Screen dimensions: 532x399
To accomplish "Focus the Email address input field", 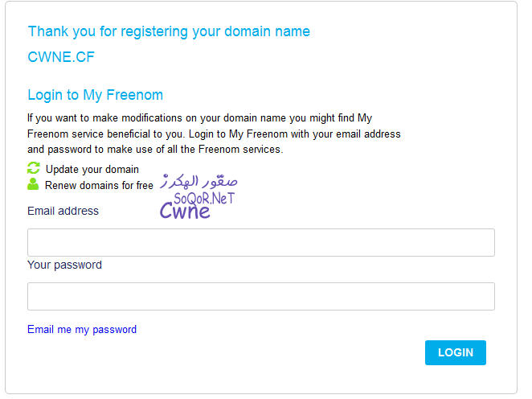I will 261,242.
